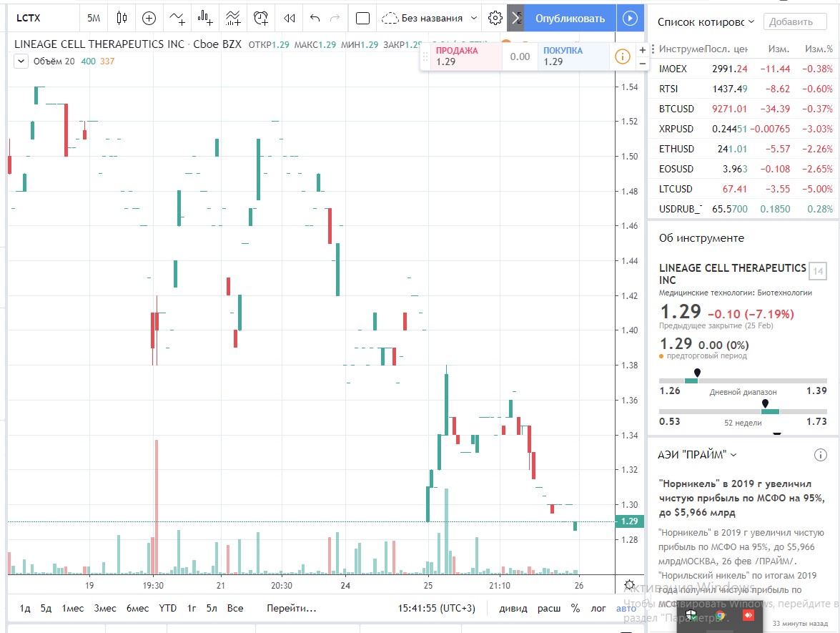Select the 6мес time range

point(137,609)
